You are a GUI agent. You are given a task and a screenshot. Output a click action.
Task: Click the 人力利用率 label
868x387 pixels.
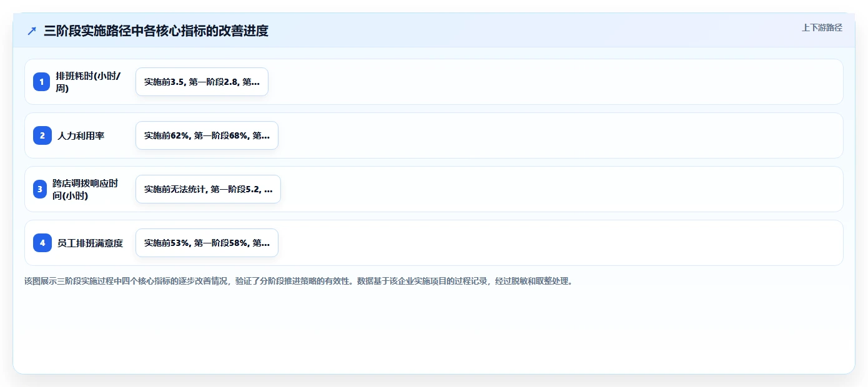pos(81,135)
